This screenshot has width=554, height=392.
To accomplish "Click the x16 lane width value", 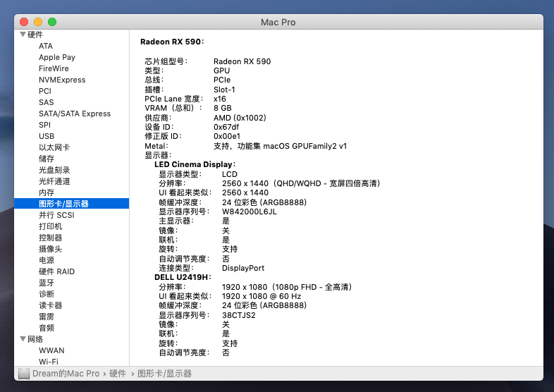I will click(x=219, y=99).
